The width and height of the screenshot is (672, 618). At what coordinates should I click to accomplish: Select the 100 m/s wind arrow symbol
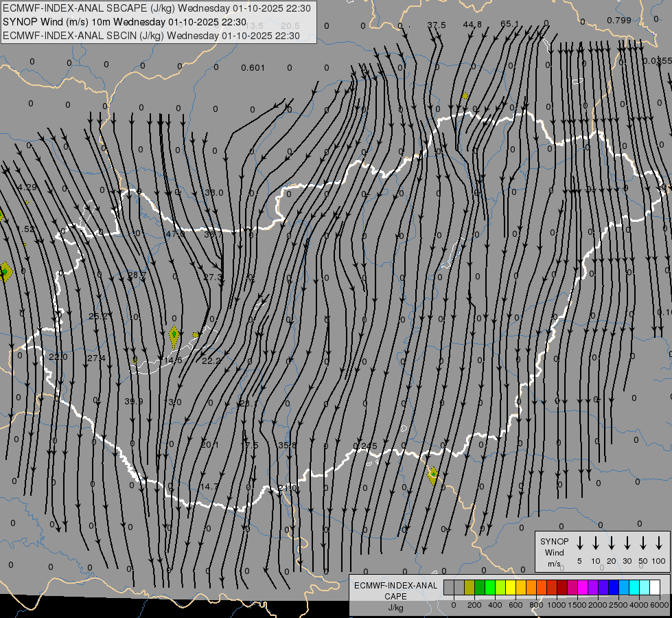(659, 543)
